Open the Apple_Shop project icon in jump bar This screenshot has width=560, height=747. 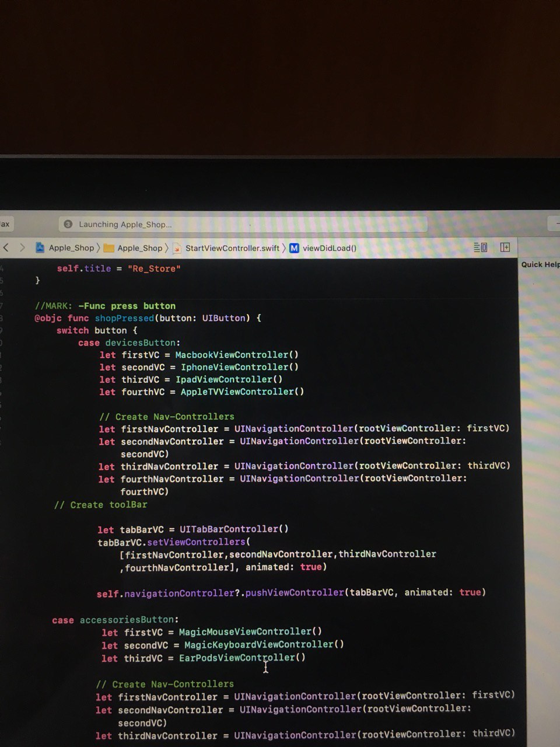click(x=40, y=247)
